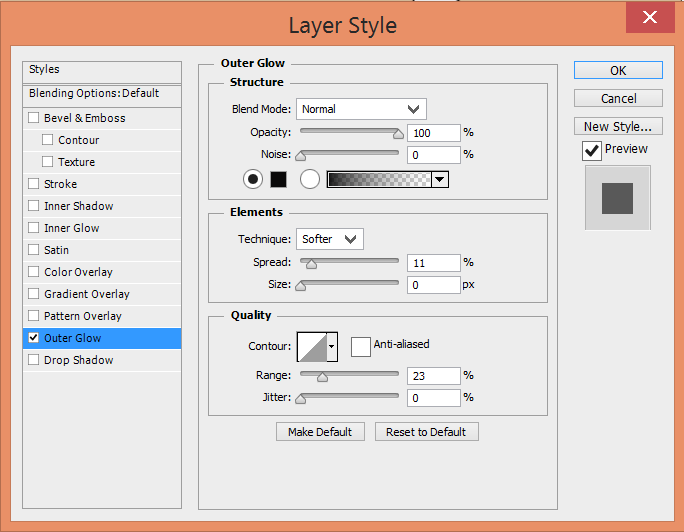Open the Technique dropdown set to Softer
This screenshot has height=532, width=684.
point(330,239)
